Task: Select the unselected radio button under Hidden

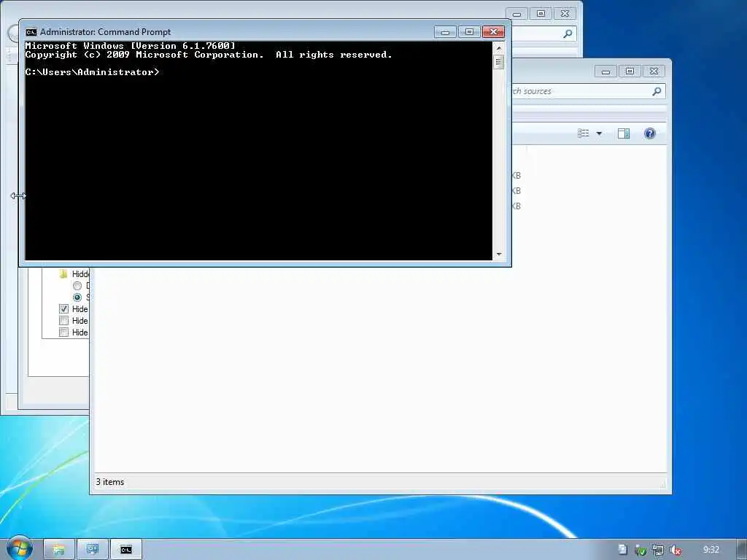Action: click(x=77, y=286)
